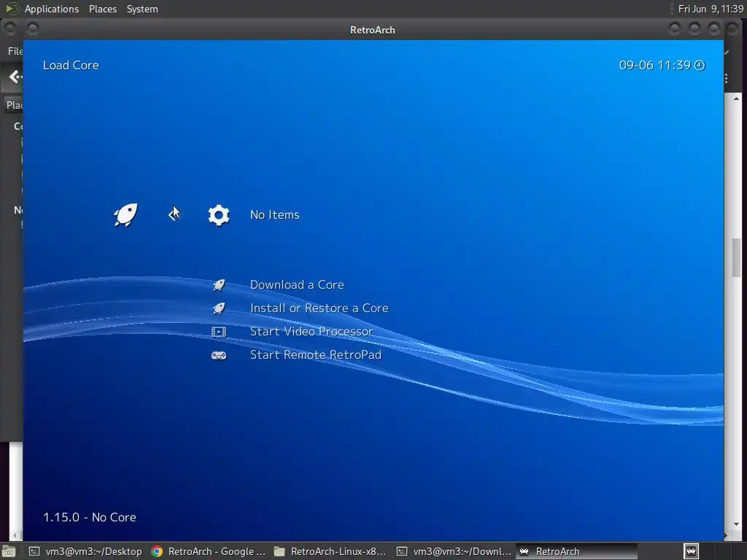Select the gear Settings icon
Screen dimensions: 747x560
(x=219, y=215)
